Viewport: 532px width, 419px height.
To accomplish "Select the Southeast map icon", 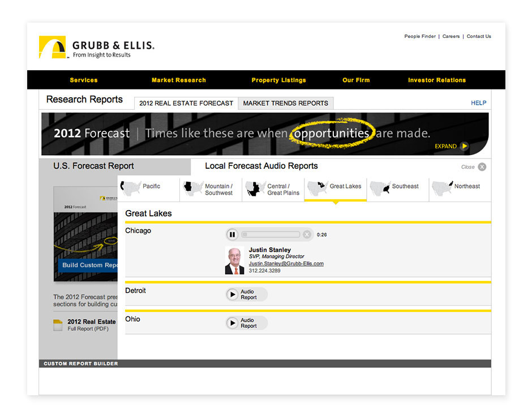I will pyautogui.click(x=380, y=189).
